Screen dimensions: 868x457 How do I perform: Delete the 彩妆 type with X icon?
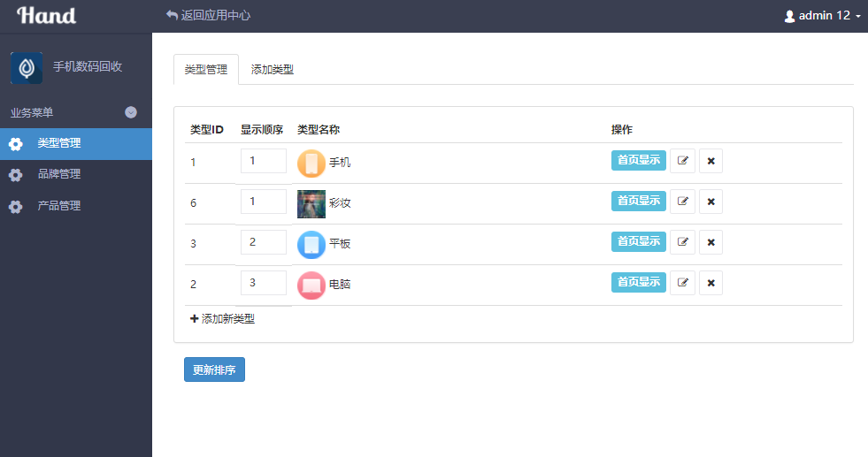pyautogui.click(x=711, y=202)
